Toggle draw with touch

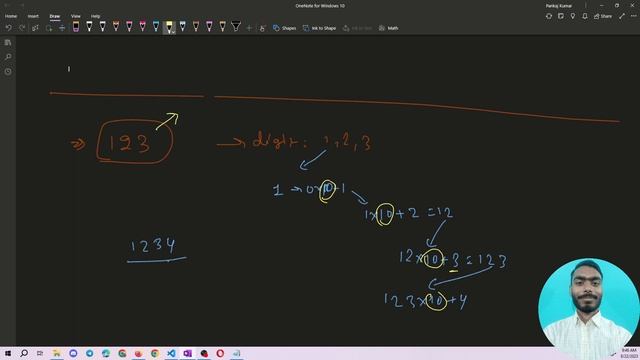262,28
